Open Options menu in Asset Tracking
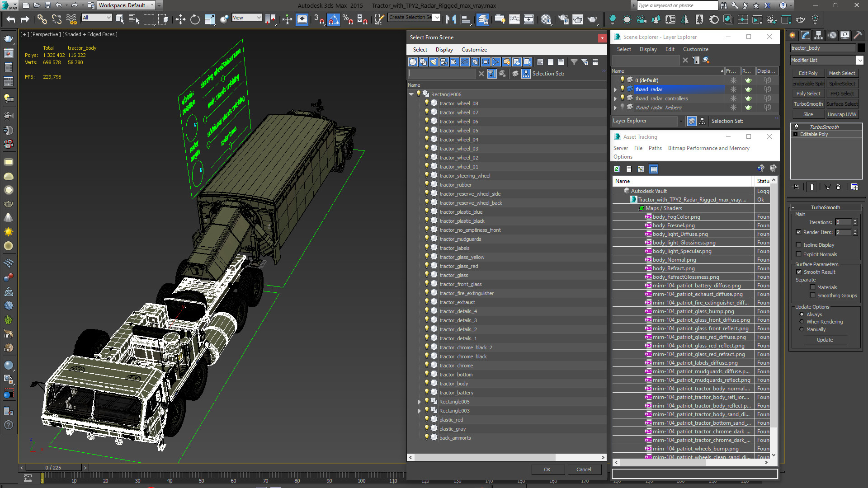This screenshot has height=488, width=868. tap(623, 157)
